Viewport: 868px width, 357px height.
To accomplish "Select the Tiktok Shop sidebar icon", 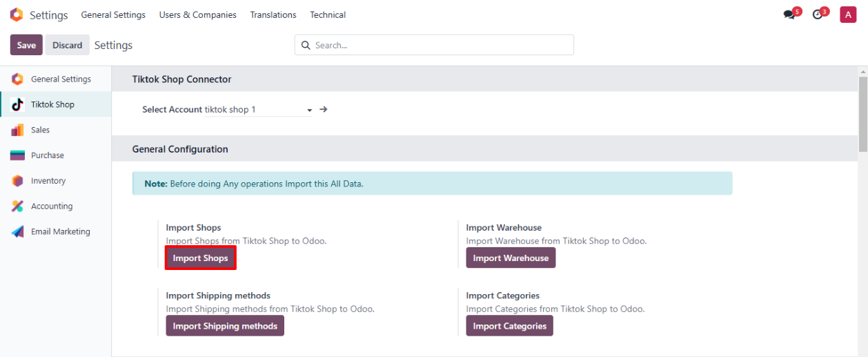I will [x=17, y=105].
